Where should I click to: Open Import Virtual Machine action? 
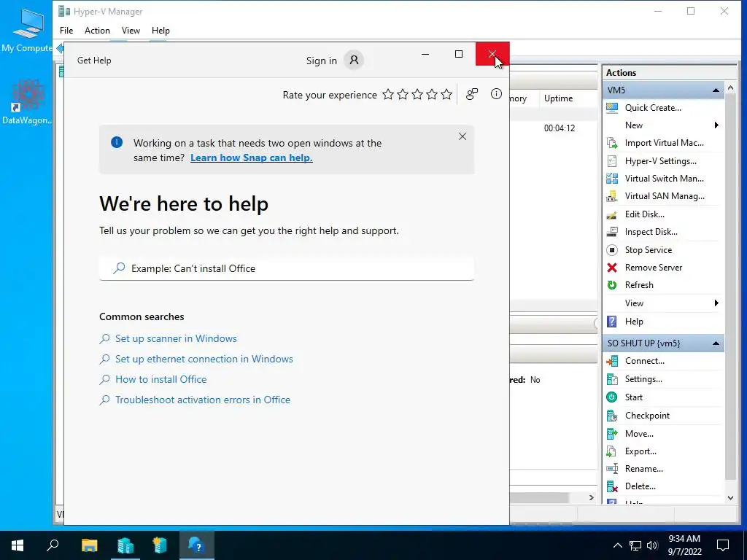(663, 143)
